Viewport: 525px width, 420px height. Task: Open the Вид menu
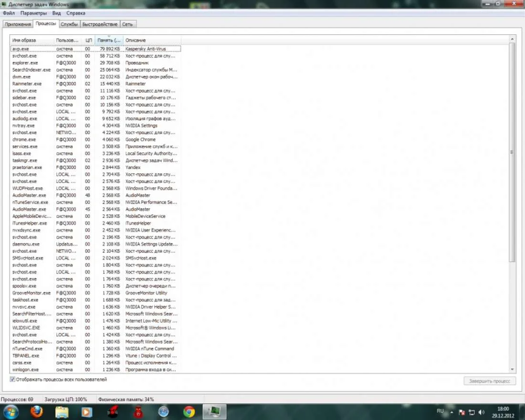coord(56,13)
